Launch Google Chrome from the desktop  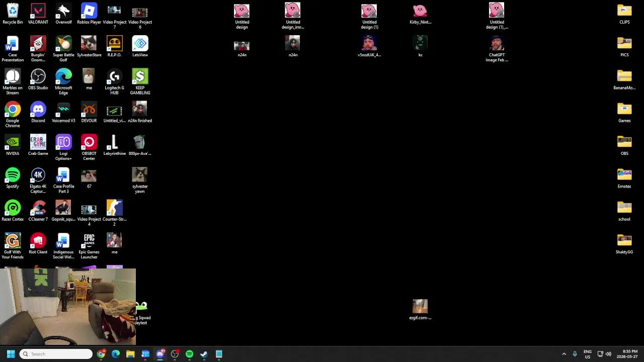(13, 115)
